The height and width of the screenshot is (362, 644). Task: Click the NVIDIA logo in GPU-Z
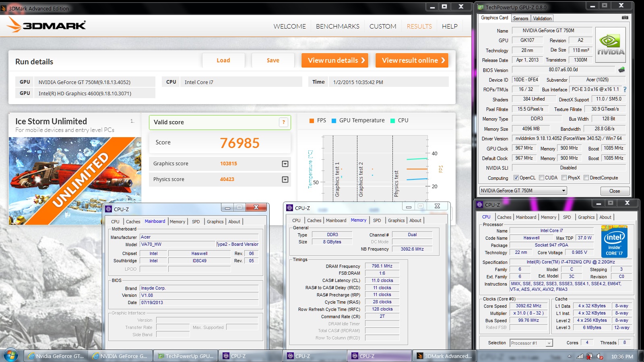[611, 45]
